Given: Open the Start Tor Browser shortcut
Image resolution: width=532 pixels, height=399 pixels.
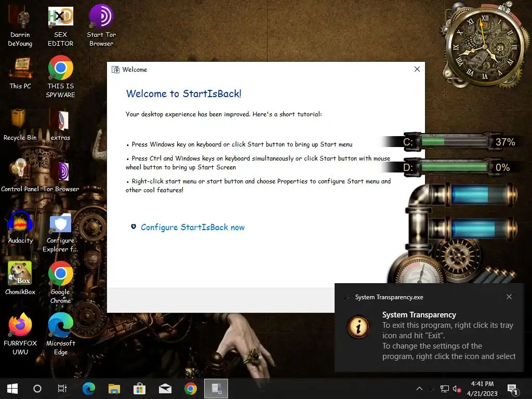Looking at the screenshot, I should (101, 26).
